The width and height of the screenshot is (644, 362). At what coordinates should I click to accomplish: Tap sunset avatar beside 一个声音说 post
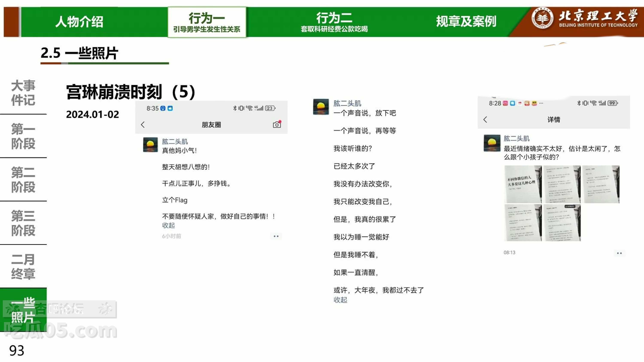tap(321, 107)
